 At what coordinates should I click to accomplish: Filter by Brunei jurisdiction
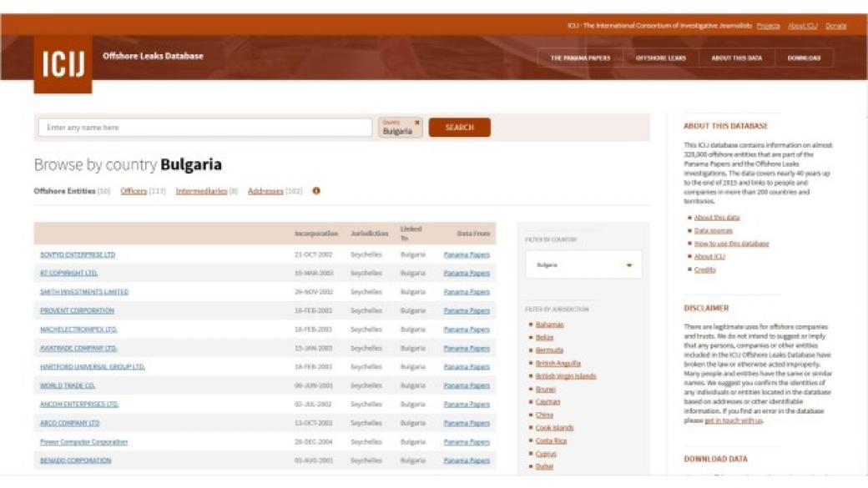click(x=545, y=390)
